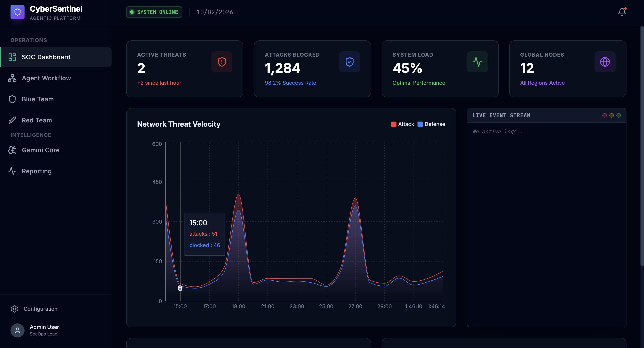Screen dimensions: 644x348
Task: Click the System Load pulse icon
Action: tap(477, 62)
